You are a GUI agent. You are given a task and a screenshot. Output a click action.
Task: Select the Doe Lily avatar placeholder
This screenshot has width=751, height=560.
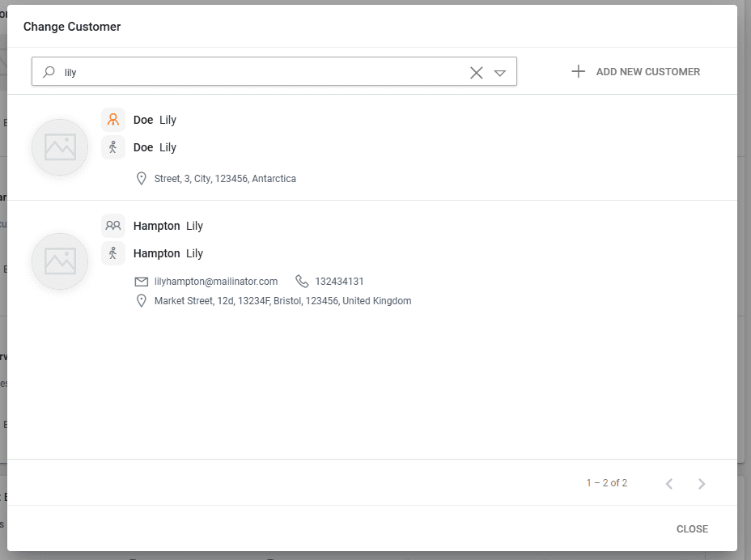pos(60,147)
